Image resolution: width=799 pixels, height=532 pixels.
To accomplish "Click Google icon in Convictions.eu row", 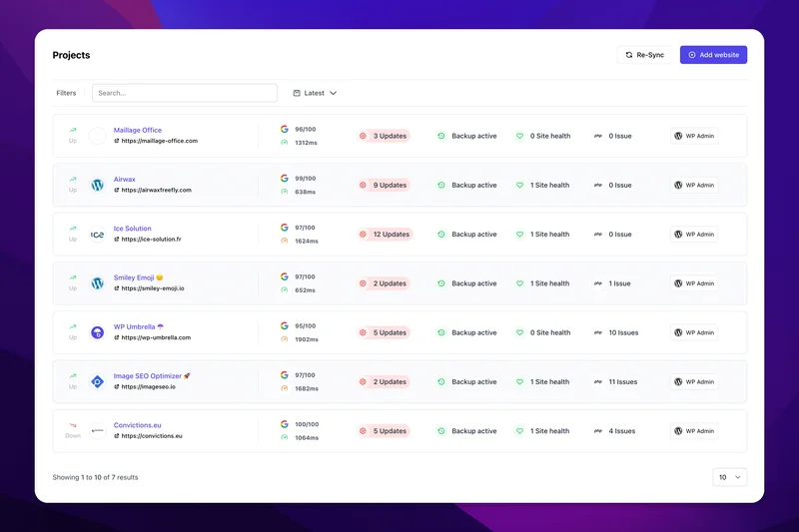I will (x=285, y=424).
